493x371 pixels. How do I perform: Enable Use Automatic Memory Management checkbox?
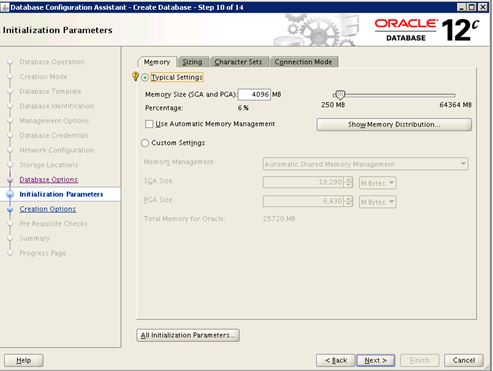(x=149, y=124)
